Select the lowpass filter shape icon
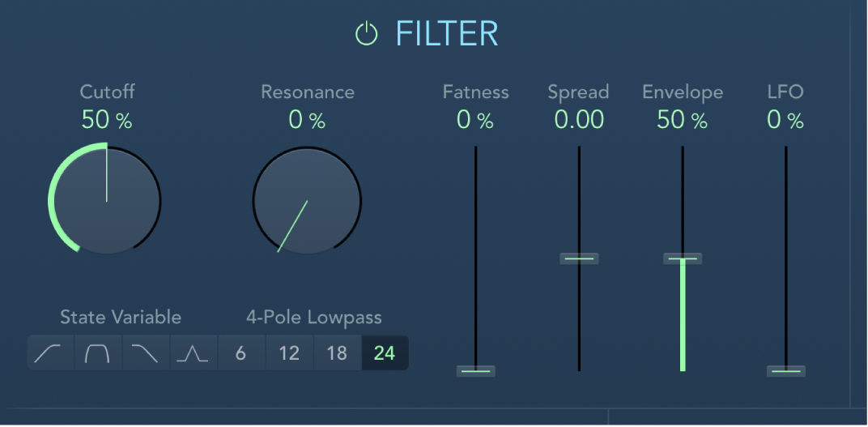This screenshot has height=427, width=868. point(146,353)
